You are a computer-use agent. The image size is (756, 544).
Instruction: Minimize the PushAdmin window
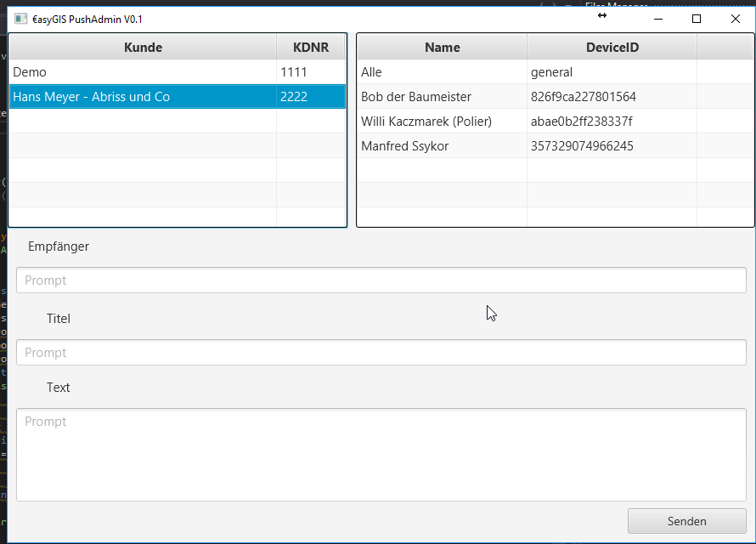pyautogui.click(x=657, y=19)
